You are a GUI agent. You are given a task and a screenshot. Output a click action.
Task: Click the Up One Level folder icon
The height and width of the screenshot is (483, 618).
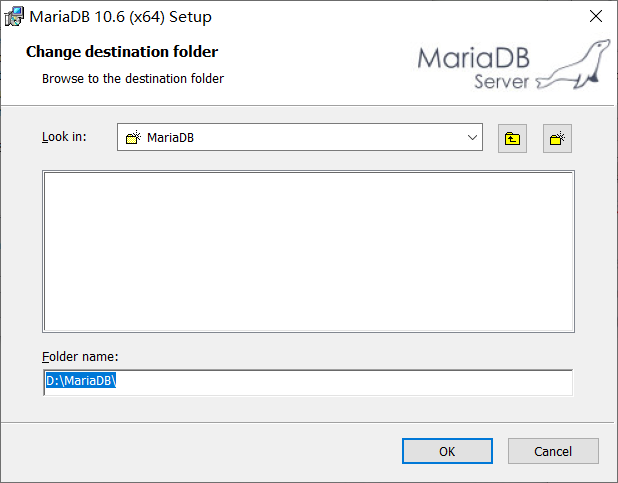click(512, 138)
